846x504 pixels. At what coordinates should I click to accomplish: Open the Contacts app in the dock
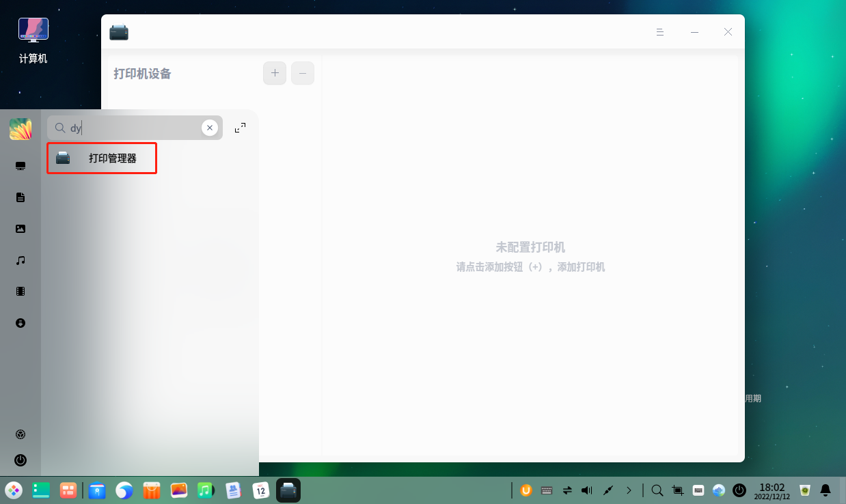point(234,490)
